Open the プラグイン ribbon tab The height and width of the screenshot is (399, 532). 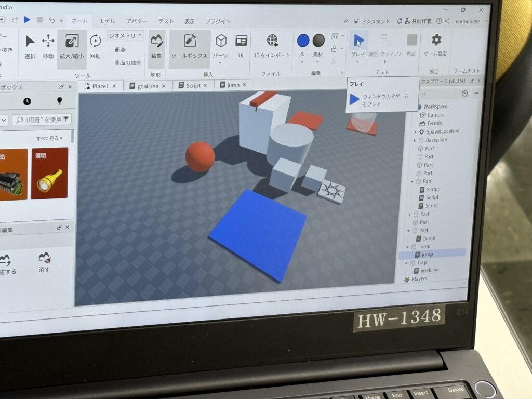(218, 21)
